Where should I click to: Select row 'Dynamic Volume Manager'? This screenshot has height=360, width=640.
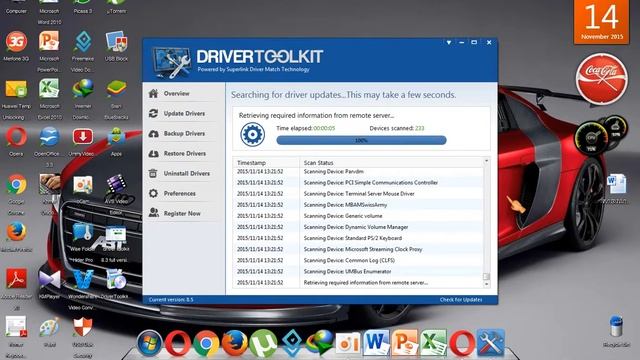tap(358, 227)
